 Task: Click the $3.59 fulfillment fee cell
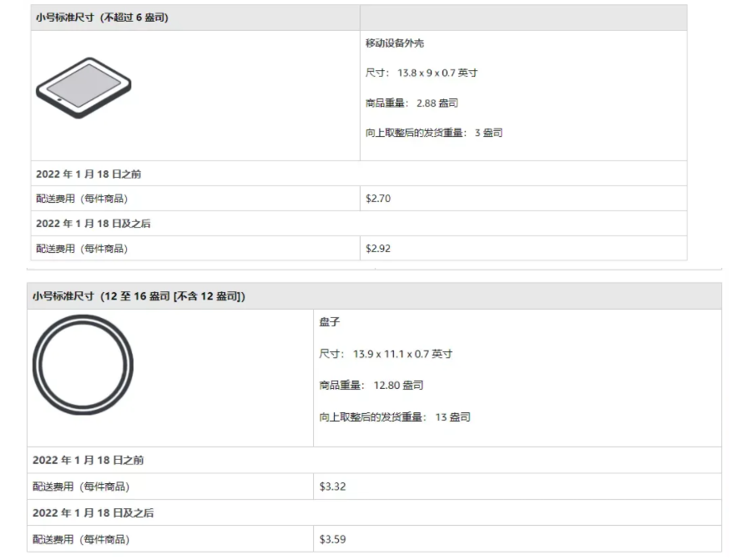[x=332, y=539]
